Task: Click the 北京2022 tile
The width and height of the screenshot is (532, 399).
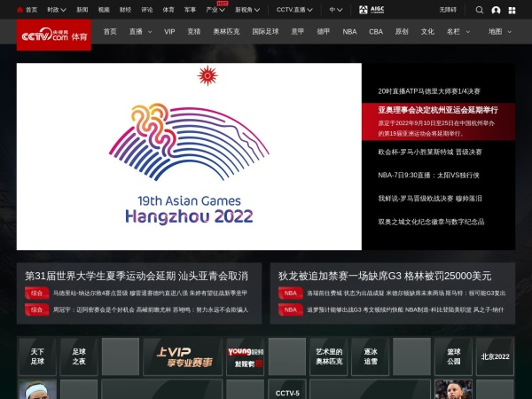Action: click(495, 356)
